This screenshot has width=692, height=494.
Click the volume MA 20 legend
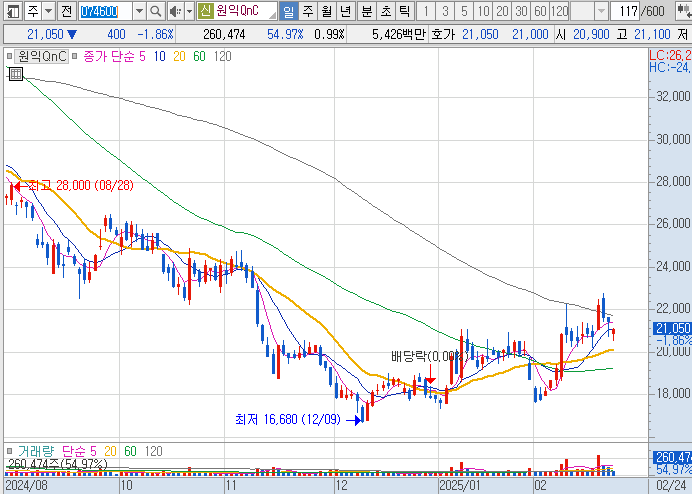110,451
